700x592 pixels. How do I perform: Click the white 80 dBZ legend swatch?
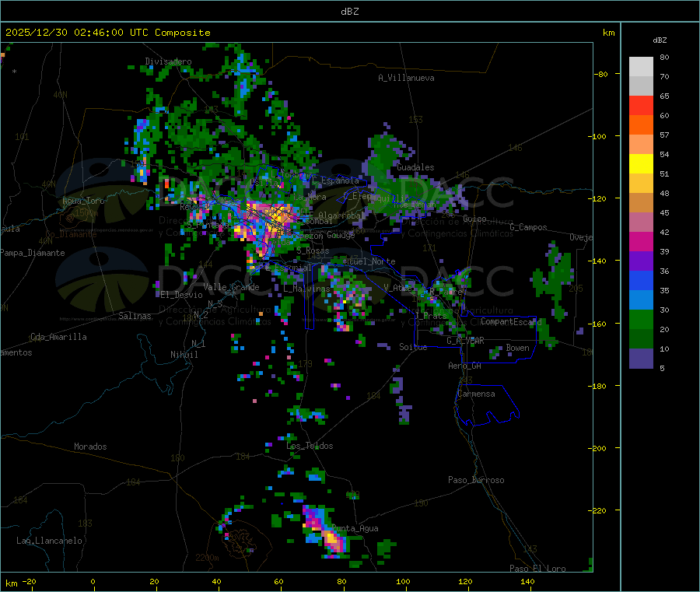641,67
